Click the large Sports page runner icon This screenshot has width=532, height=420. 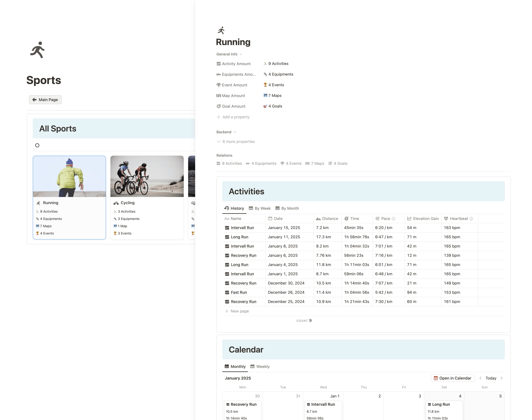click(x=38, y=50)
